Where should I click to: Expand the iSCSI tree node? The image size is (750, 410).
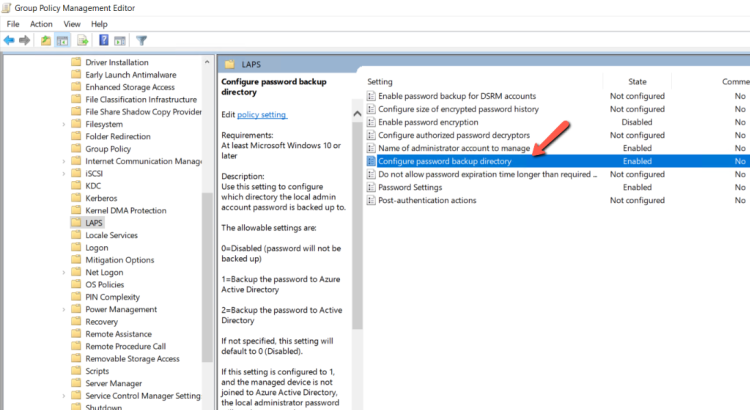tap(64, 174)
